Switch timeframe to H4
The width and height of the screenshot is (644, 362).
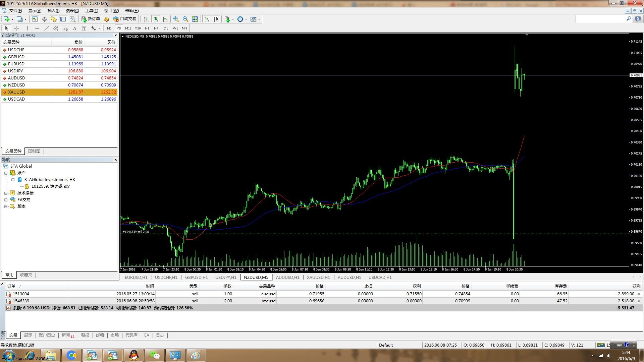[x=156, y=28]
